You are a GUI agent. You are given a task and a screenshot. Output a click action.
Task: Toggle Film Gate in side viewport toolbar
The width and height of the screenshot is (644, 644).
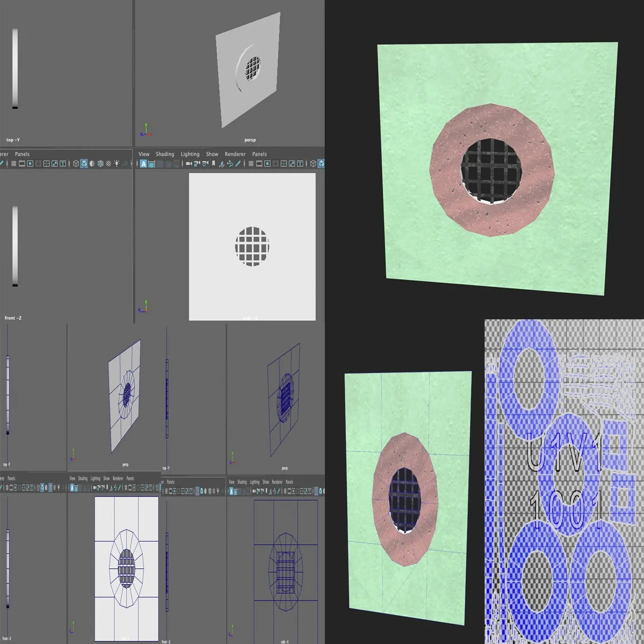click(x=259, y=164)
